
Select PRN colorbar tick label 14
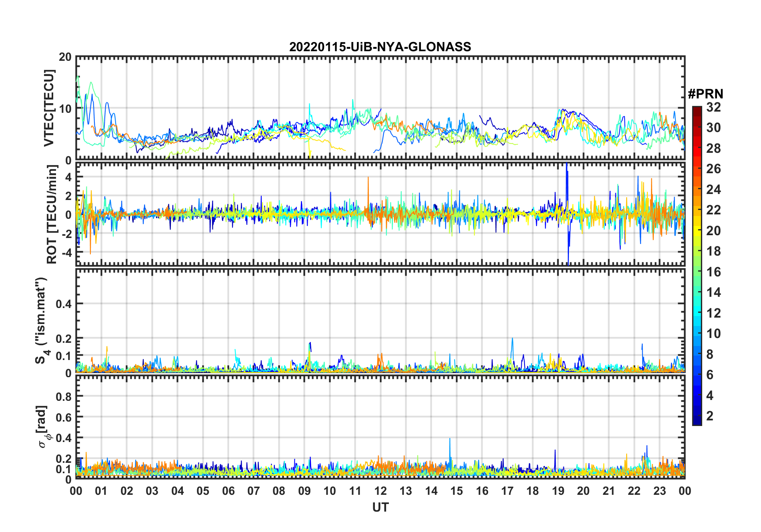tap(713, 292)
